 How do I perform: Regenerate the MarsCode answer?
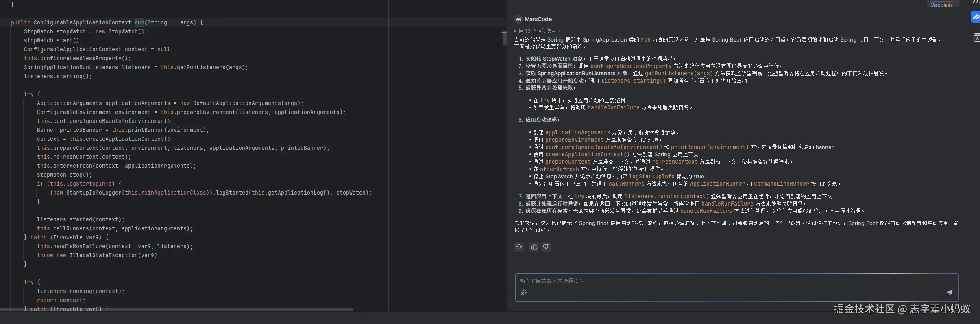[519, 247]
